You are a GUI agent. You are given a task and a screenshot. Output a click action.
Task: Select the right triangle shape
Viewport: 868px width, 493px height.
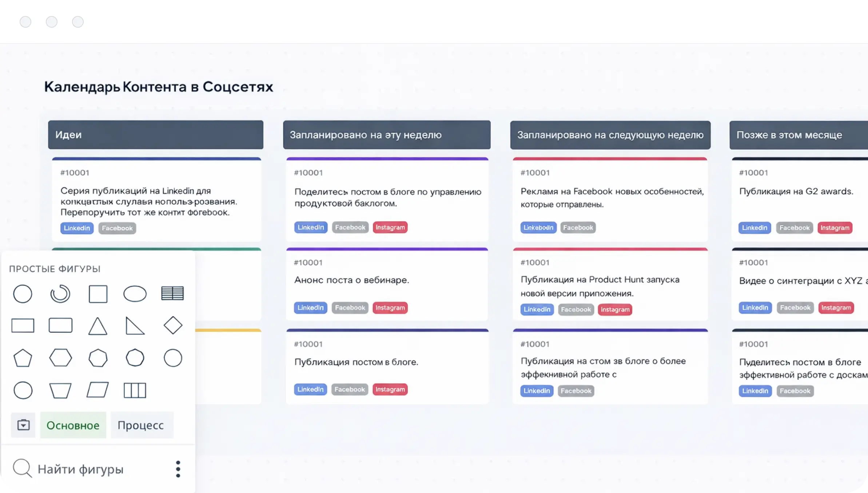pyautogui.click(x=135, y=326)
